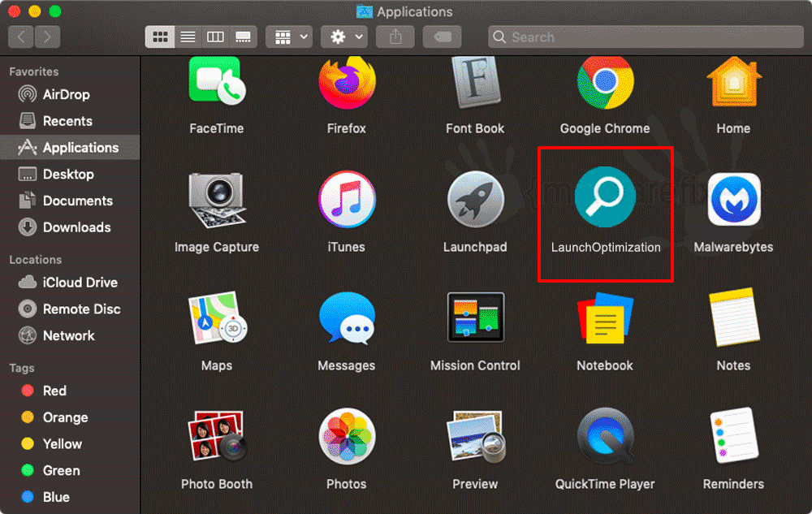Go back with the left arrow
This screenshot has height=514, width=812.
tap(21, 37)
